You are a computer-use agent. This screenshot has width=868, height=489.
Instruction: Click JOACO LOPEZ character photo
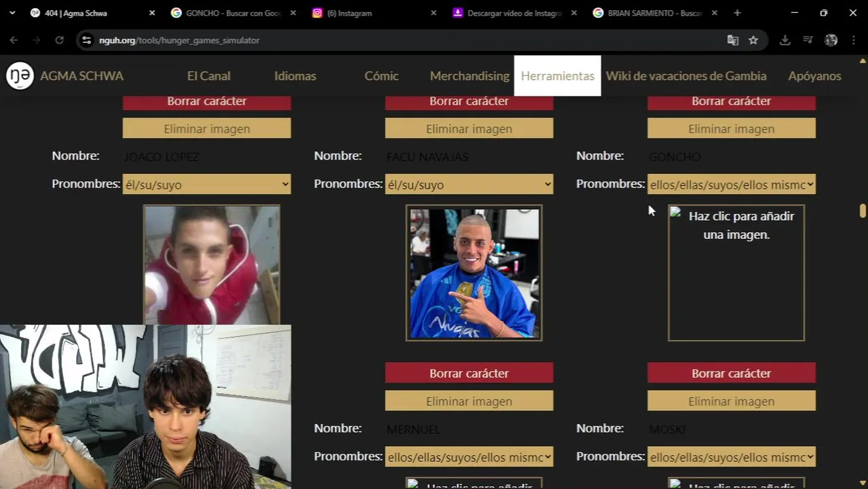(212, 265)
